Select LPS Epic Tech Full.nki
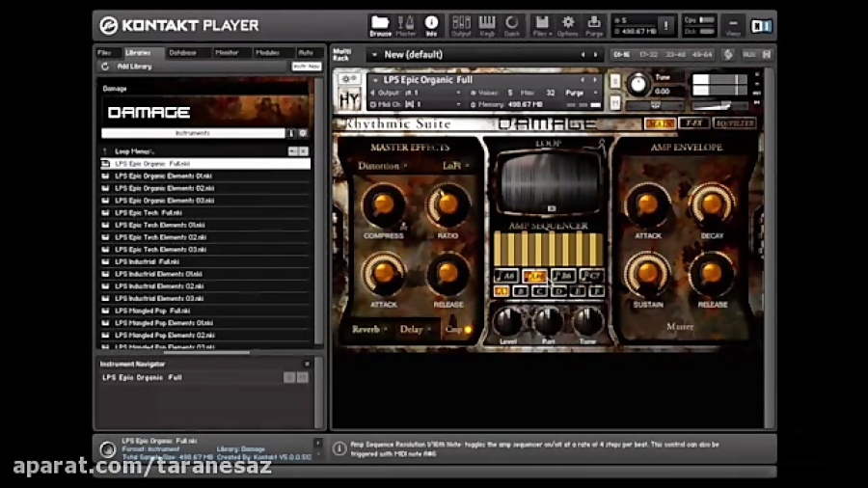Viewport: 868px width, 488px height. pos(204,213)
